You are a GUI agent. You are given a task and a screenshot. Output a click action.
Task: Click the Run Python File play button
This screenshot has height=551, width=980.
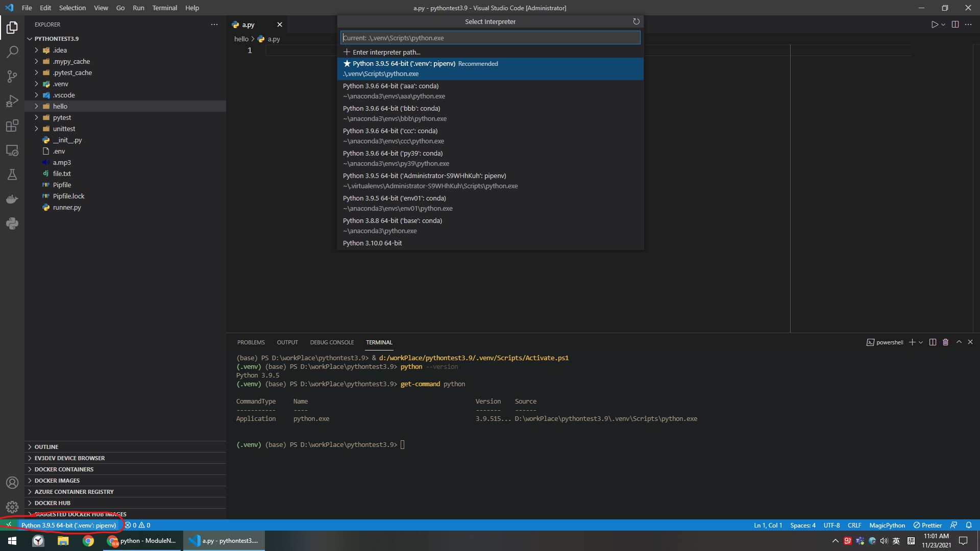pos(934,24)
